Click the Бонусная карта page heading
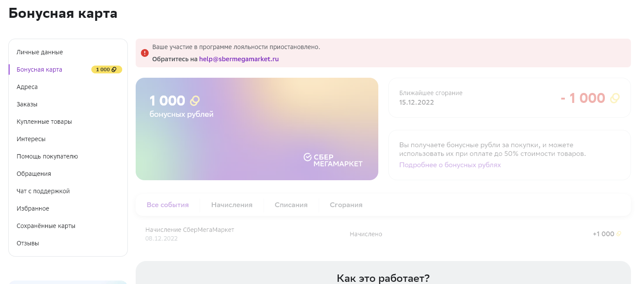 (63, 13)
